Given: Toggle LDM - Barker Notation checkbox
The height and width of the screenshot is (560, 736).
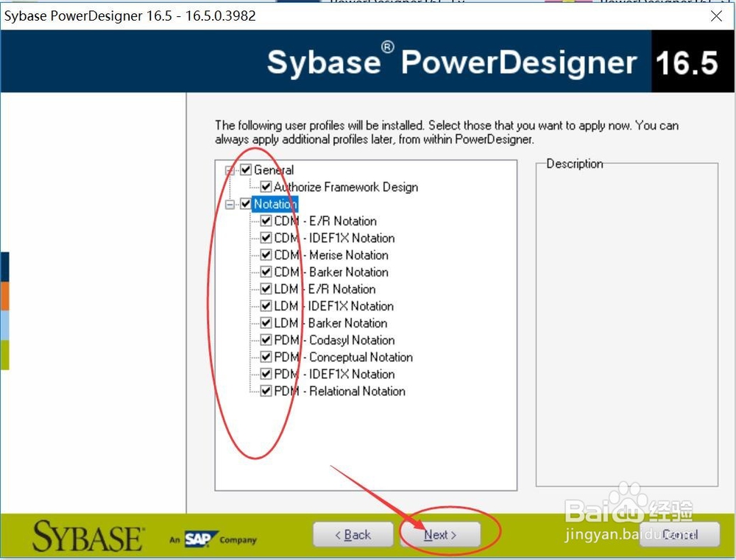Looking at the screenshot, I should coord(266,323).
